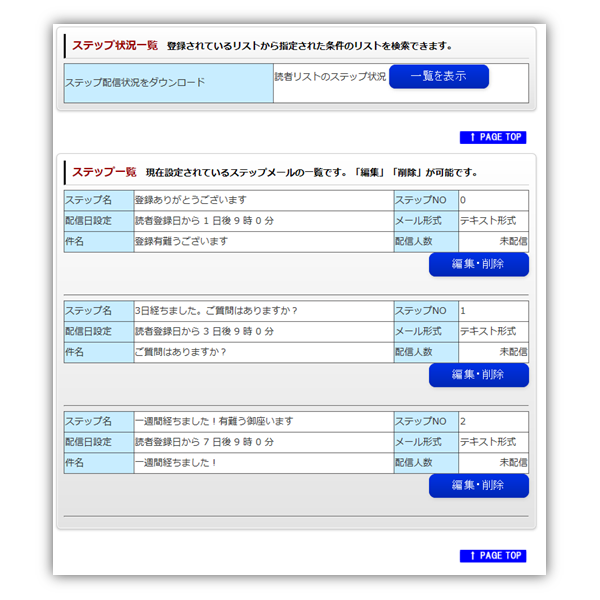Viewport: 600px width, 600px height.
Task: Click step number value 1
Action: click(x=463, y=311)
